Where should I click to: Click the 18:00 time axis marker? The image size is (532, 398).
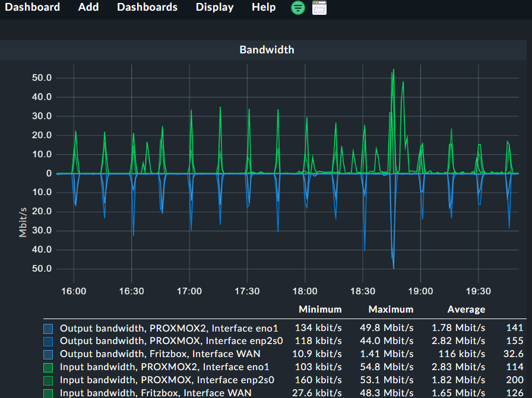point(305,291)
